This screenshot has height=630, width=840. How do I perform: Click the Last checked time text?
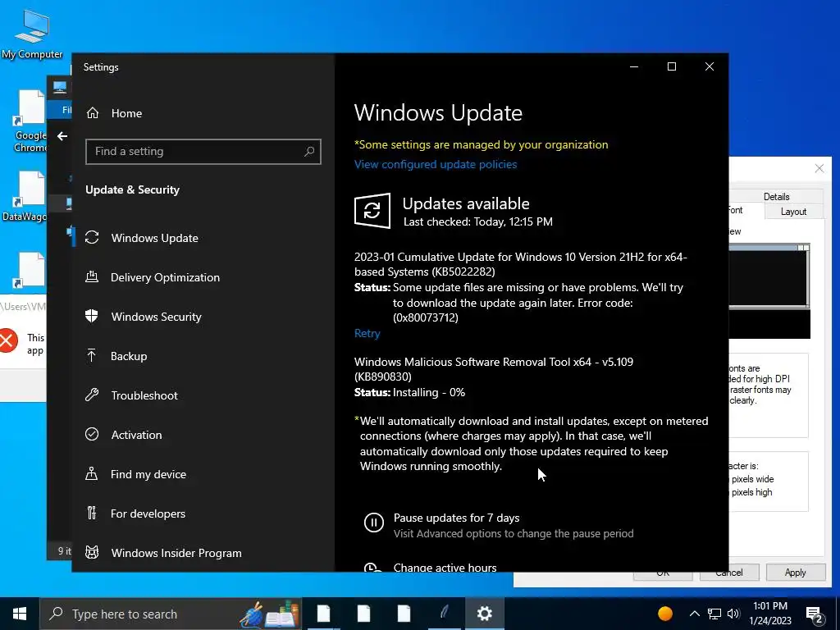[x=478, y=221]
